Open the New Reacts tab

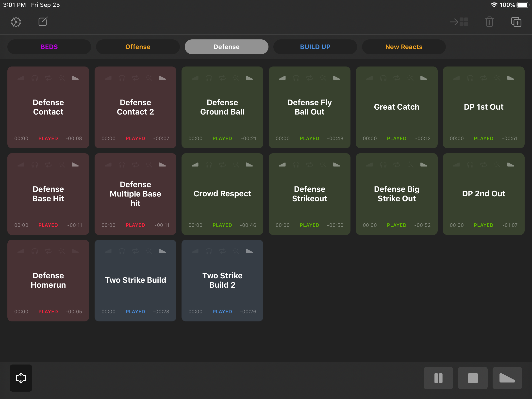tap(404, 47)
